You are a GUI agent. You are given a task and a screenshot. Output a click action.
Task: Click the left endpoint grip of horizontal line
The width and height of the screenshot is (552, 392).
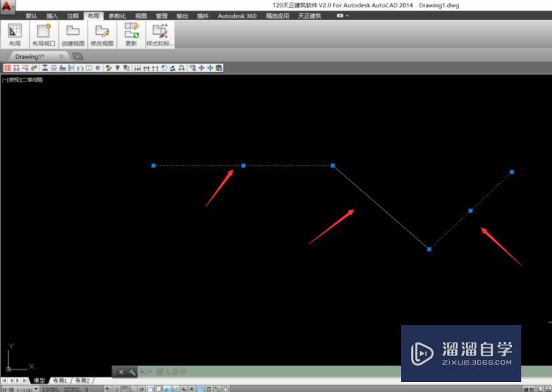[154, 166]
